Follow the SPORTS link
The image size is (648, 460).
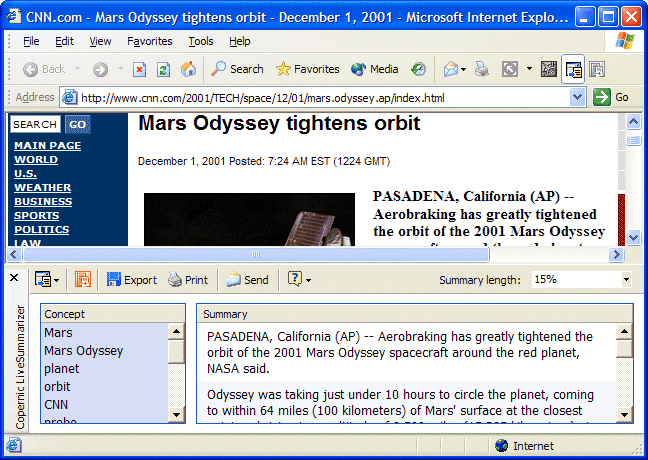(37, 215)
